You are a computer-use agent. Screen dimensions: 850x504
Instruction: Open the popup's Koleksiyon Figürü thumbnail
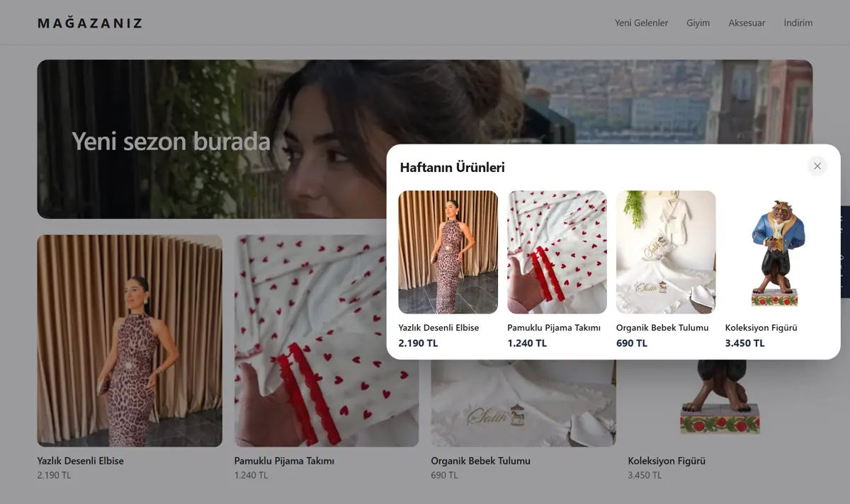[x=775, y=252]
